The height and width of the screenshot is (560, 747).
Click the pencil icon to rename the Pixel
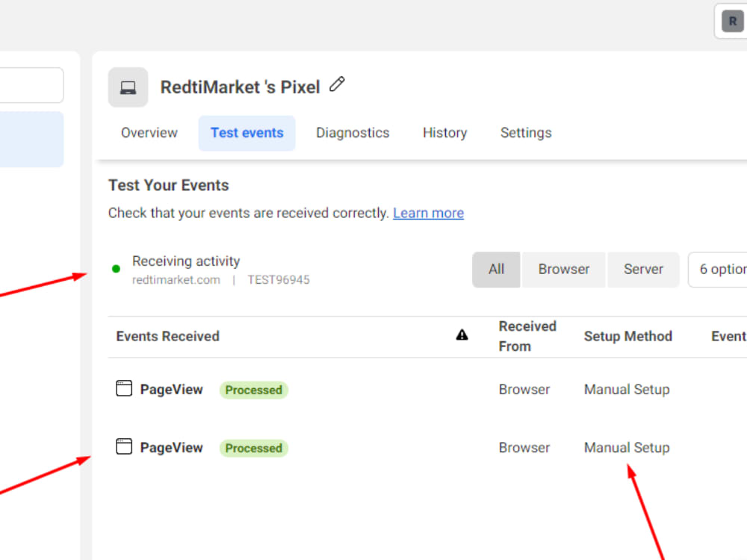pyautogui.click(x=337, y=84)
